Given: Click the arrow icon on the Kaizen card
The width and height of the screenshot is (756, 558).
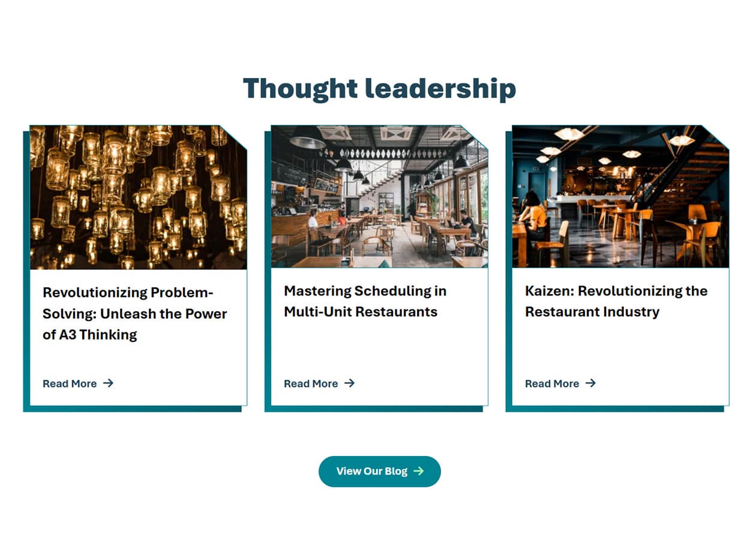Looking at the screenshot, I should (x=590, y=383).
